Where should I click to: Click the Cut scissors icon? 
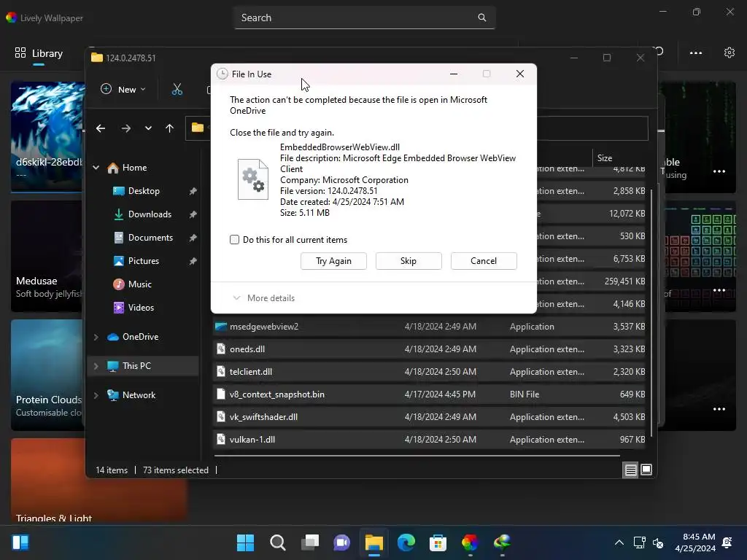tap(177, 89)
